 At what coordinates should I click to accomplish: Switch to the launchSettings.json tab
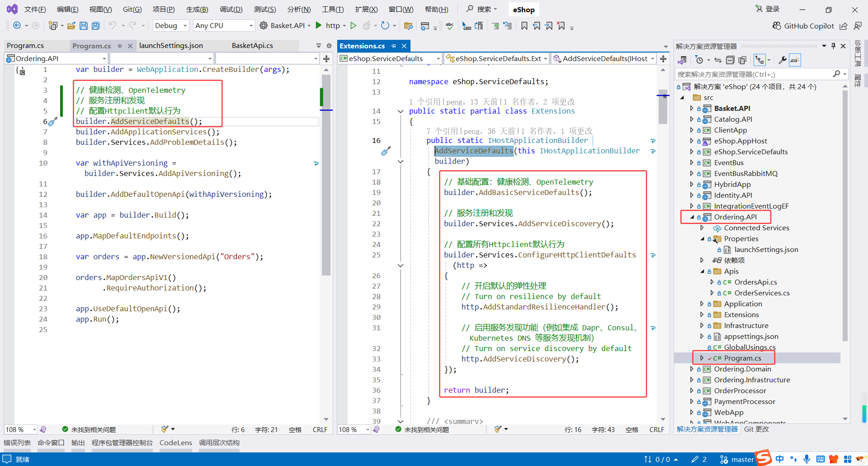(171, 46)
